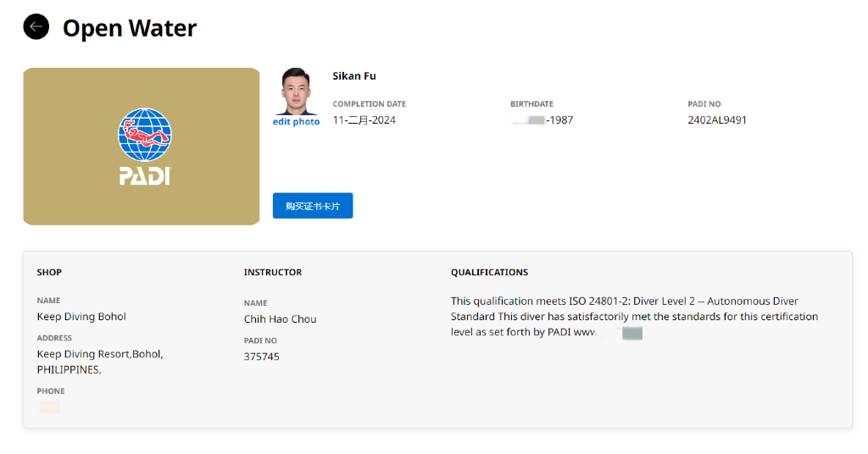868x454 pixels.
Task: Select the diver PADI number 2402AL9491
Action: 717,120
